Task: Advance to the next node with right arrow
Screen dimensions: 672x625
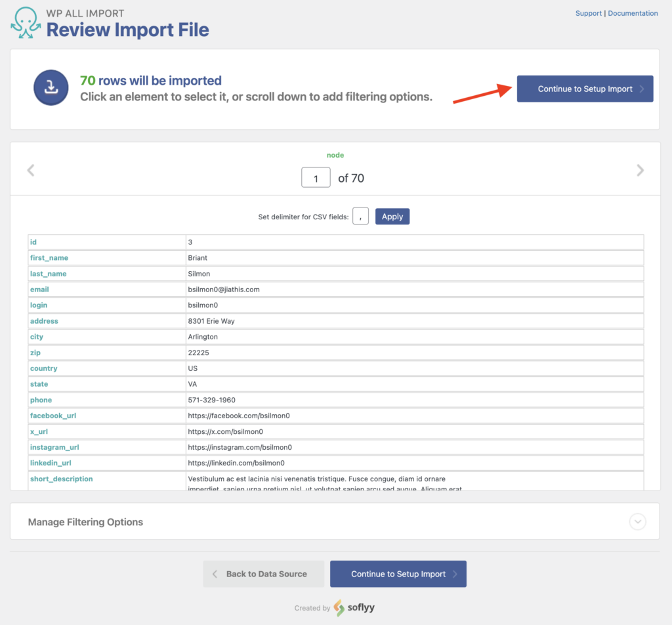Action: click(640, 169)
